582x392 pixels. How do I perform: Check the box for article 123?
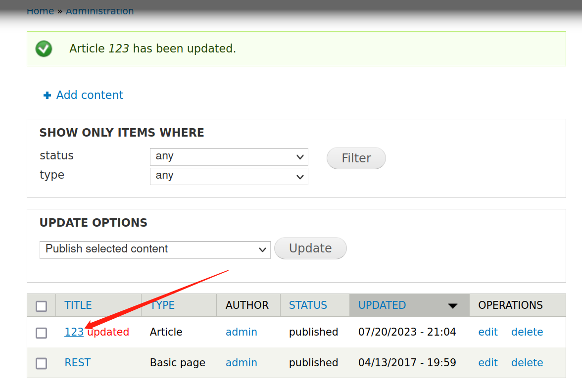pos(42,333)
